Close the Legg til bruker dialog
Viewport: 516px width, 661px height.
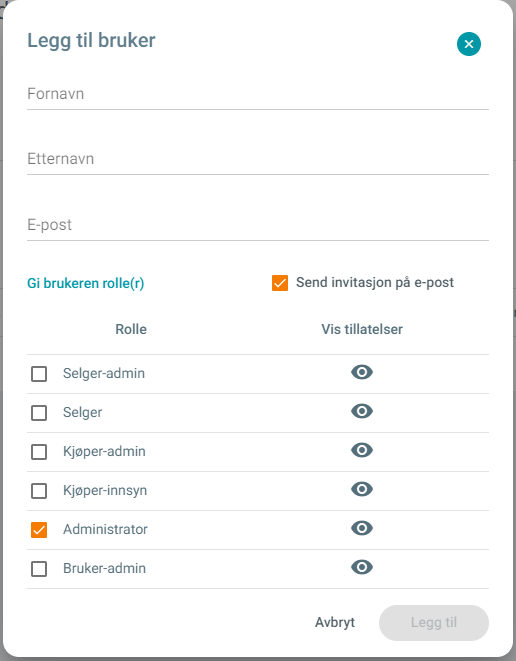[469, 44]
